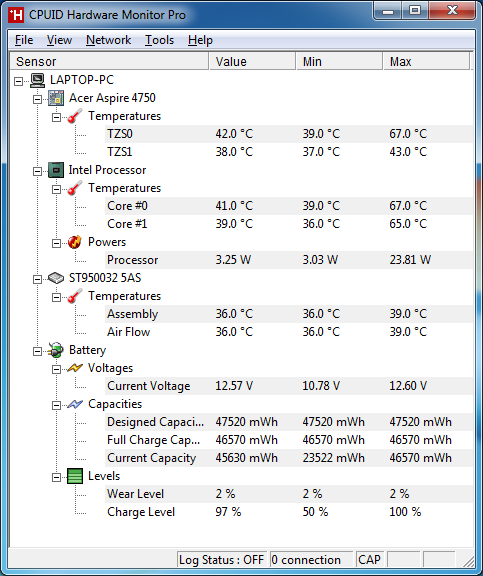Click the CPUID H logo in title bar
Image resolution: width=483 pixels, height=576 pixels.
16,15
